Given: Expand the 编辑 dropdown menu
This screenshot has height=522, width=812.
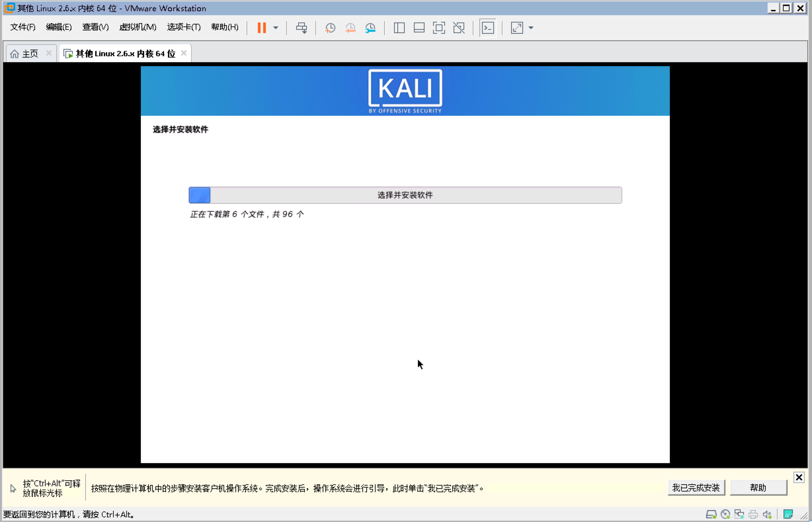Looking at the screenshot, I should (x=59, y=28).
